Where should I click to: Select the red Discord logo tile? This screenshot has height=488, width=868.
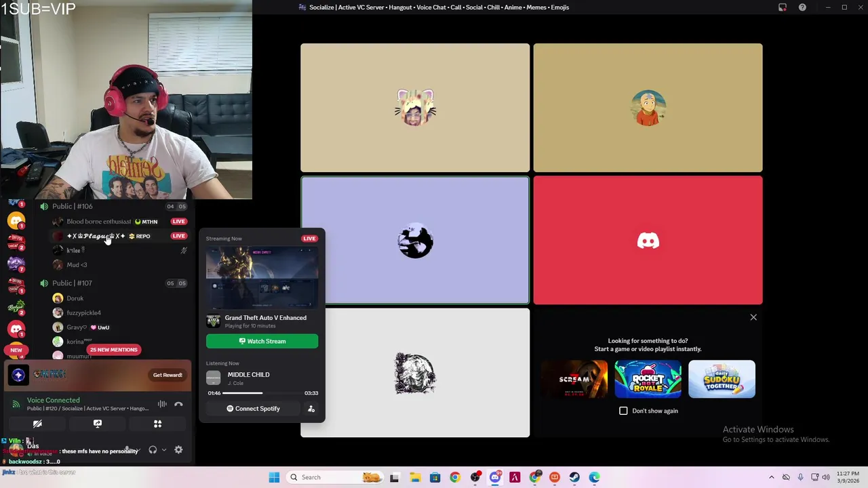[x=648, y=241]
